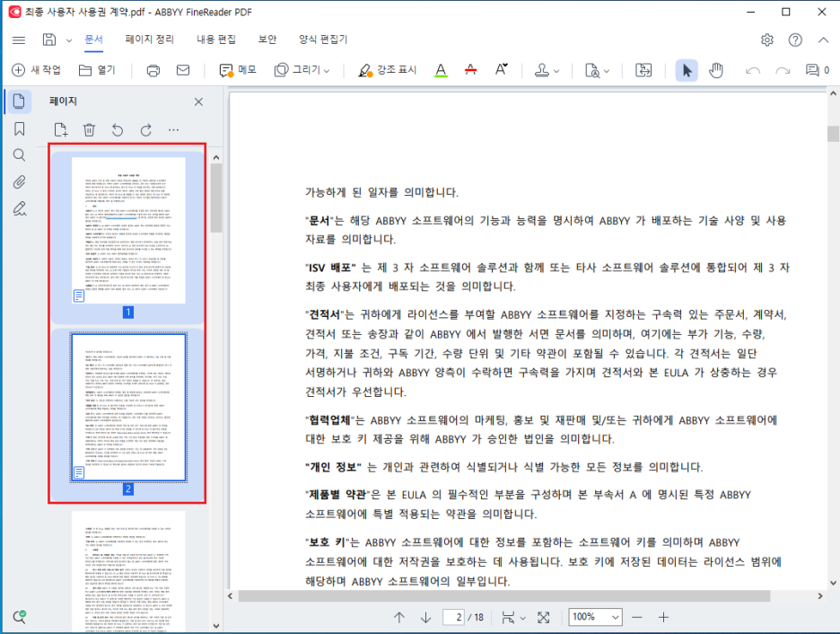
Task: Select page 2 thumbnail
Action: point(128,408)
